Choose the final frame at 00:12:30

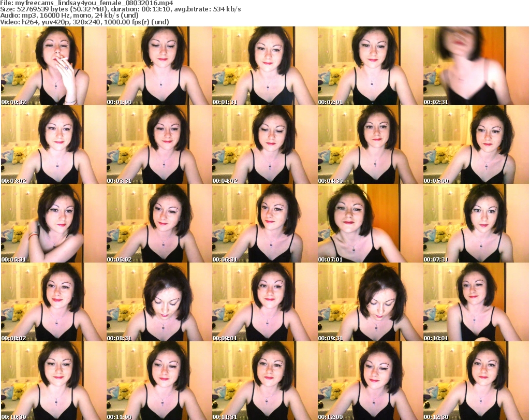[x=476, y=381]
